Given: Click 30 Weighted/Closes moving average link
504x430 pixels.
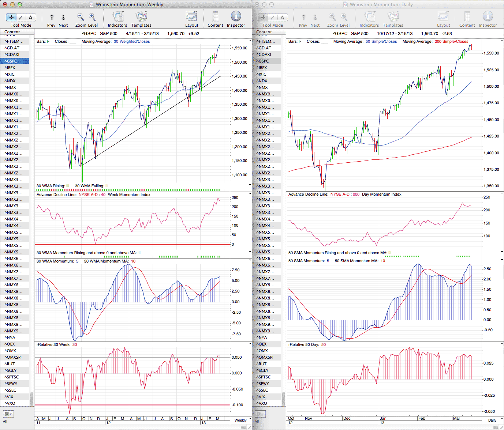Looking at the screenshot, I should tap(132, 41).
